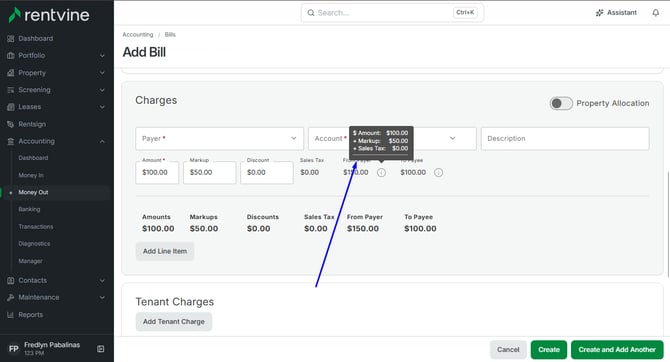Click the Dashboard grid icon in the sidebar
Screen dimensions: 670x362
(x=11, y=38)
